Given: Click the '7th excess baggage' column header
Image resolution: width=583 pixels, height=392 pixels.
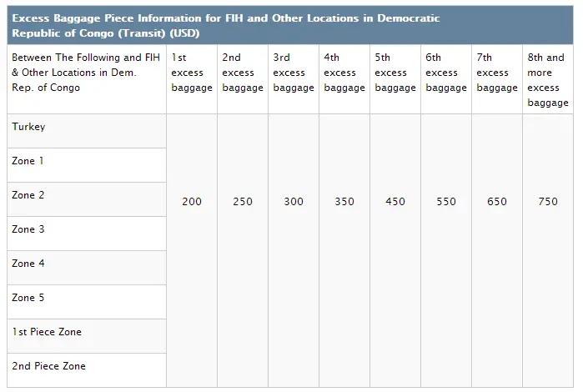Looking at the screenshot, I should 497,73.
